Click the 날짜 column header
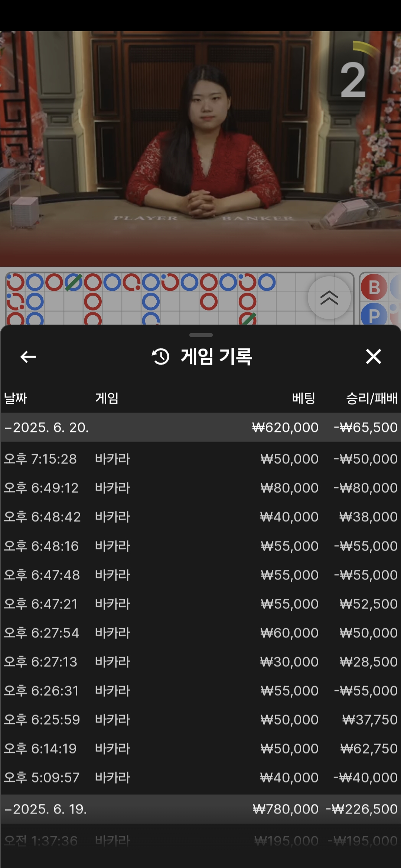Viewport: 401px width, 868px height. click(16, 398)
